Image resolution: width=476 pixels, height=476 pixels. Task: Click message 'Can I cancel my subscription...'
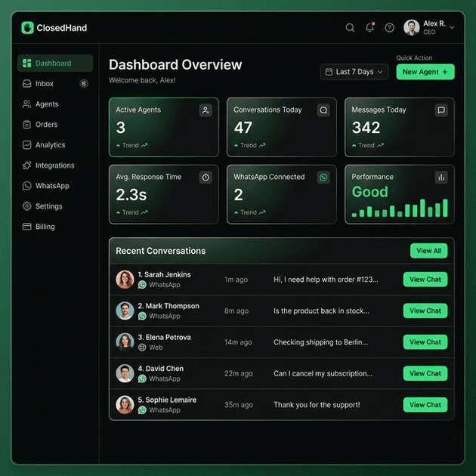[x=323, y=373]
